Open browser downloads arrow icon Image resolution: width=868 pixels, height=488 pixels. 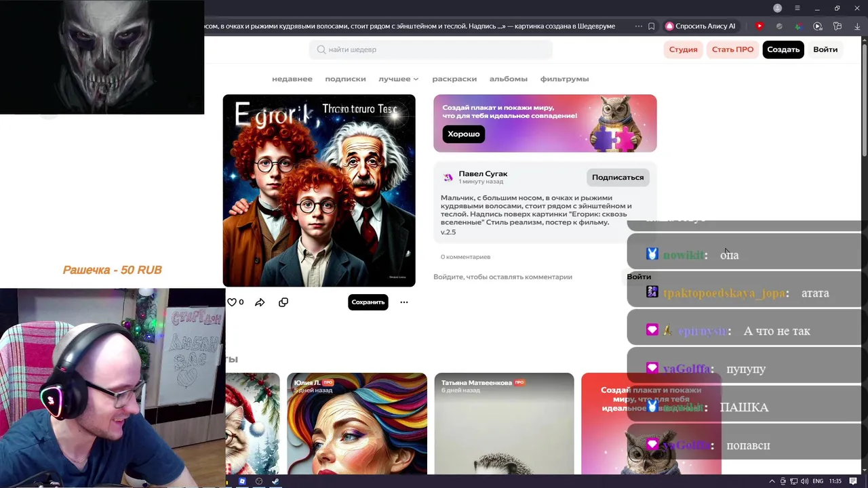[x=857, y=26]
